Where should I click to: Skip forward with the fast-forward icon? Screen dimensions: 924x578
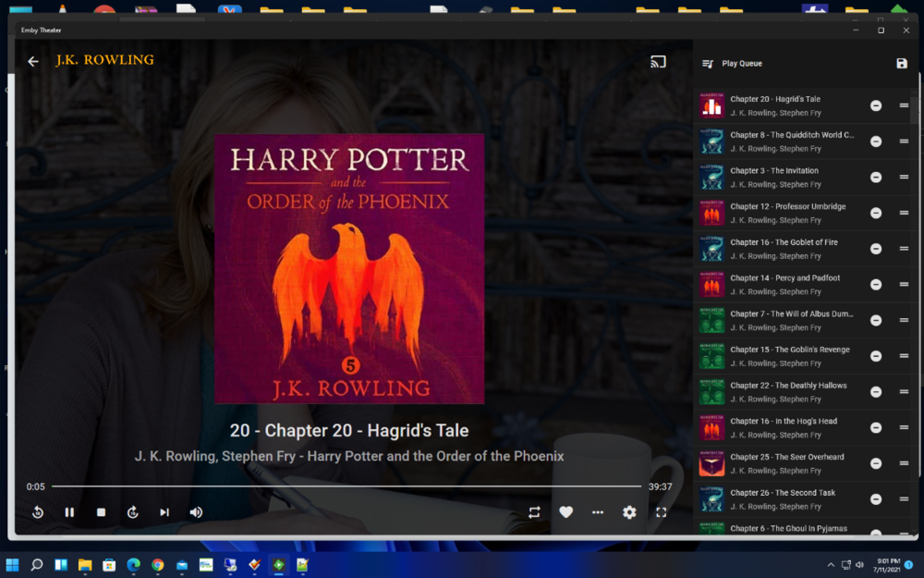[132, 512]
